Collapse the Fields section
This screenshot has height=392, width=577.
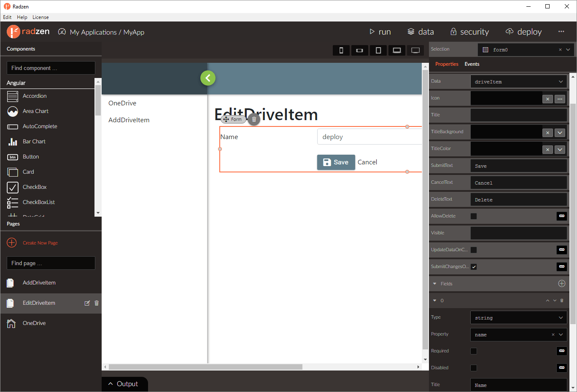click(x=435, y=284)
